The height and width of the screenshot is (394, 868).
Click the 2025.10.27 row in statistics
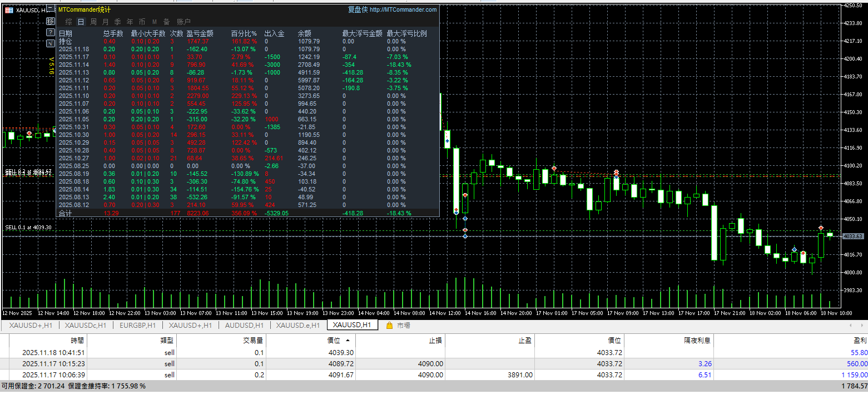pyautogui.click(x=247, y=158)
